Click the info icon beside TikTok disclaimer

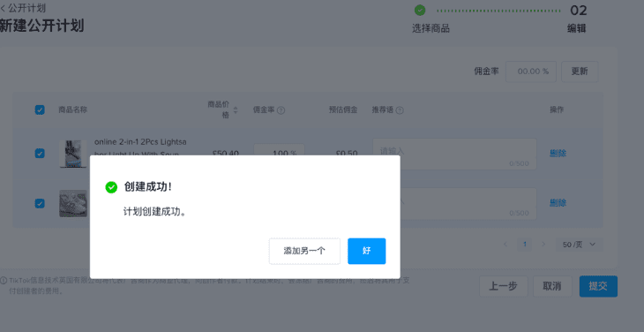pyautogui.click(x=4, y=281)
